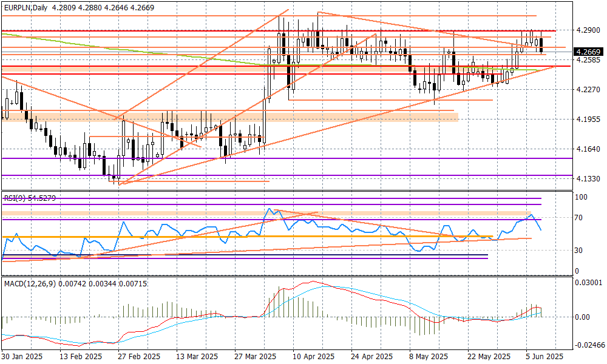Click the RSI scale value 70
The height and width of the screenshot is (364, 607).
tap(578, 218)
